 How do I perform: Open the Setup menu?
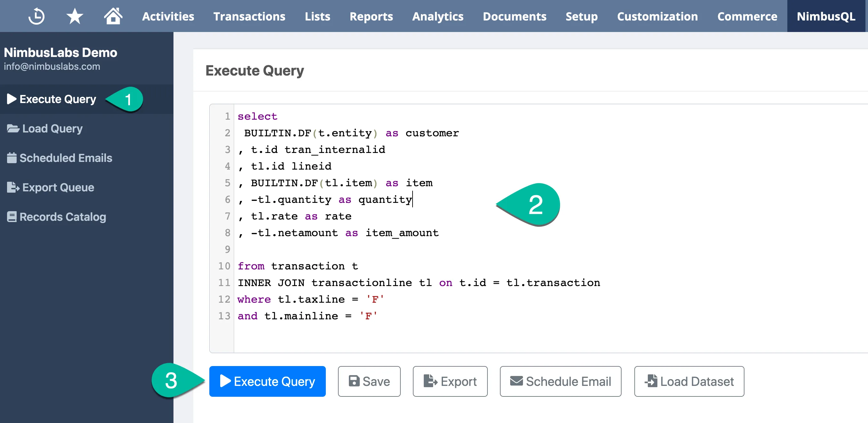582,16
